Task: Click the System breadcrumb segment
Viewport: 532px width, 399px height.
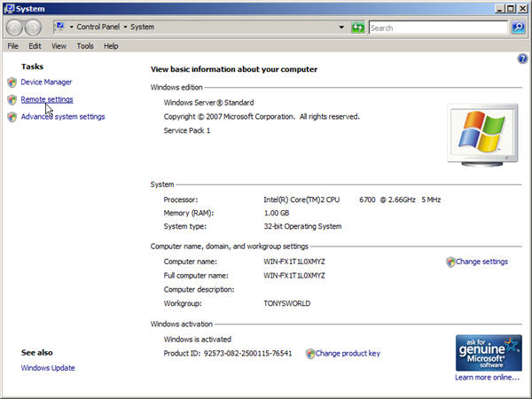Action: point(142,27)
